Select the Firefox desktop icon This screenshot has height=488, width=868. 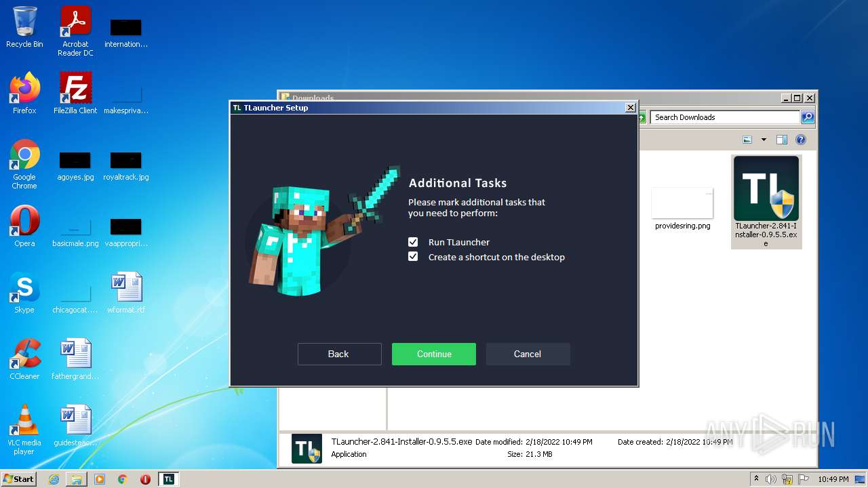coord(24,93)
